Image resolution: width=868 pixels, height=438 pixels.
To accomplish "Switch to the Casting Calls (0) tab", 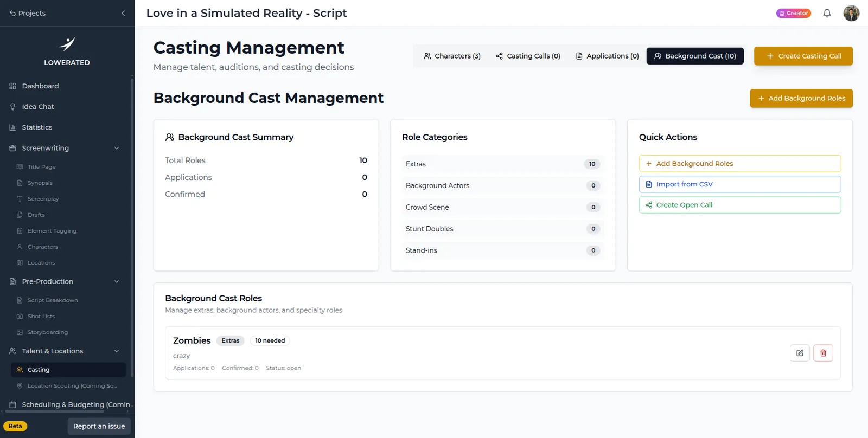I will [528, 56].
